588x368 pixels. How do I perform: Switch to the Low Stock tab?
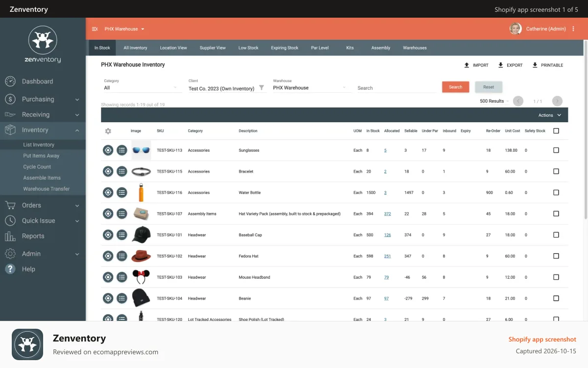click(248, 48)
